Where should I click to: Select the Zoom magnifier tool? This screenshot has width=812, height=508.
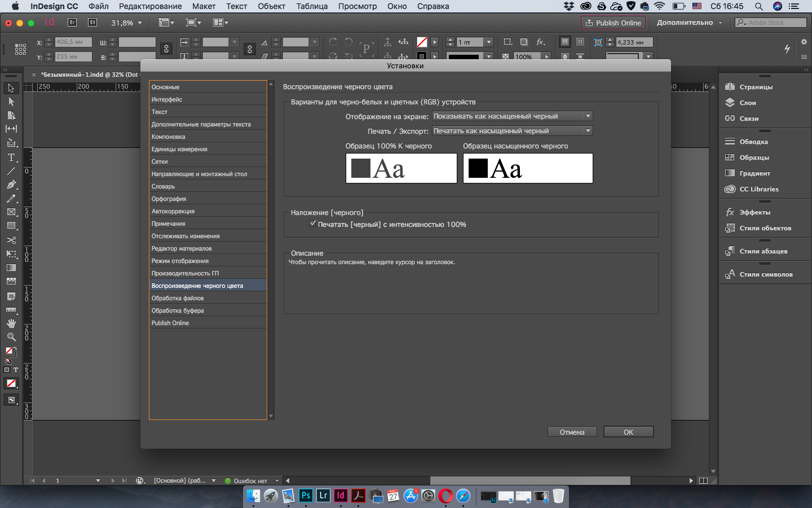click(x=11, y=337)
